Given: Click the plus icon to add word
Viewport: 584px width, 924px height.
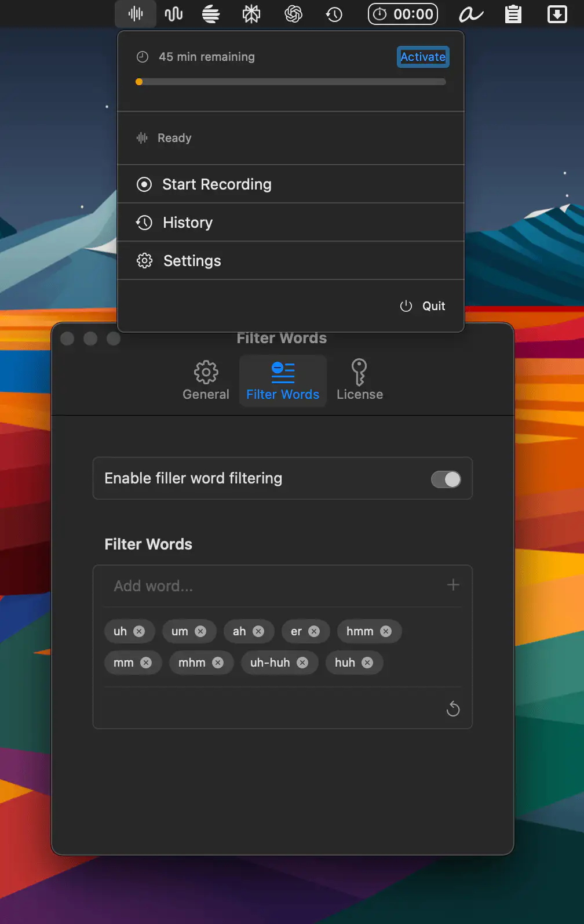Looking at the screenshot, I should point(453,585).
